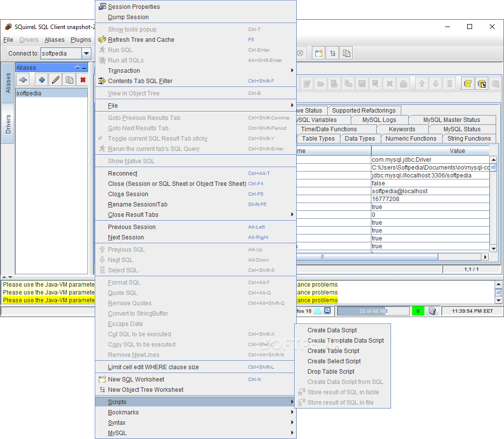The height and width of the screenshot is (439, 504).
Task: Open the highlighted Scripts submenu
Action: 196,402
